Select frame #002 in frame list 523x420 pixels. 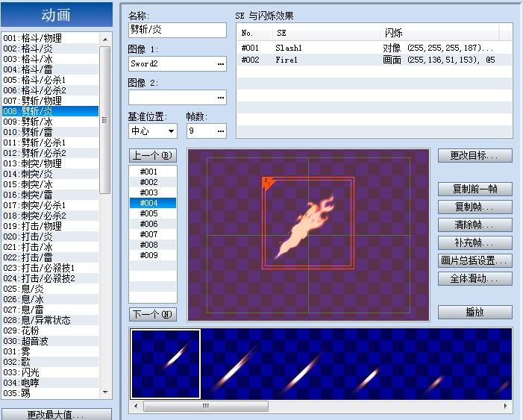tap(153, 182)
